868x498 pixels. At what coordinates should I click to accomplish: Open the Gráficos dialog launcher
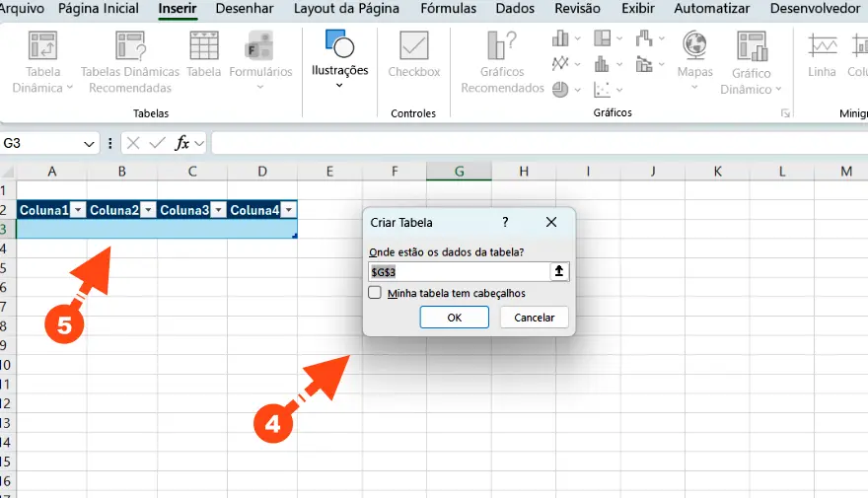pos(785,112)
